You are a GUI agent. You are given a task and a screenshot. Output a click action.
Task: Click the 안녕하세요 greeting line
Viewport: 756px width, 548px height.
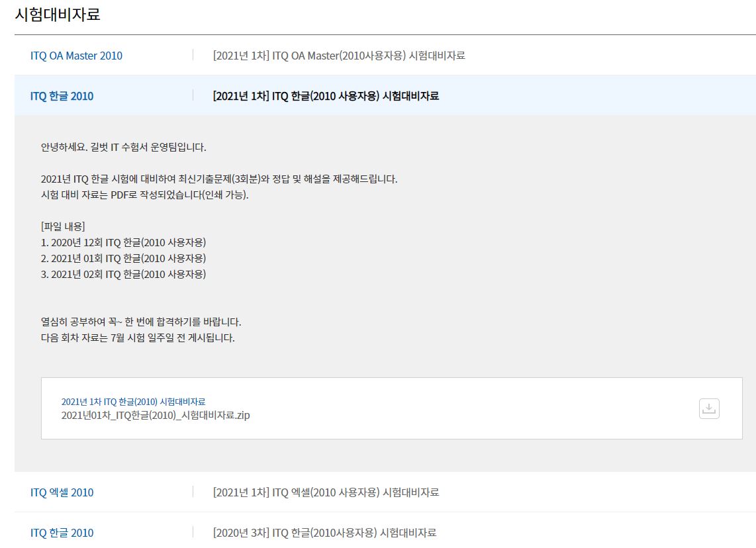tap(123, 147)
